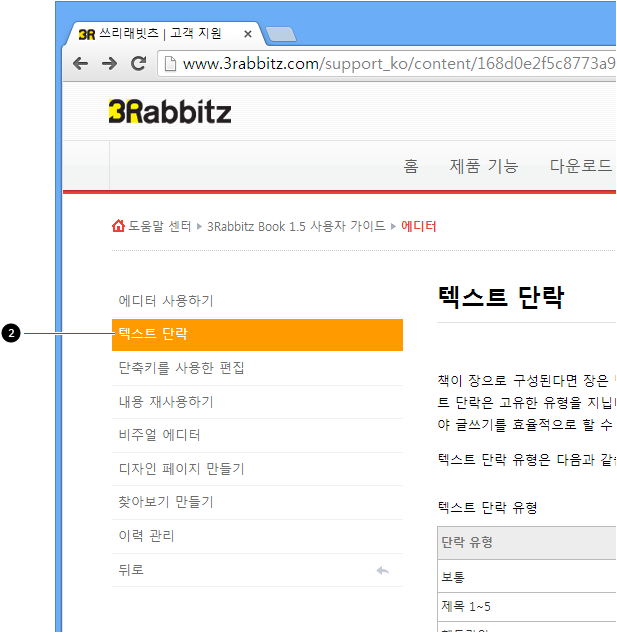Reload the page with the refresh icon
This screenshot has height=633, width=617.
click(139, 63)
